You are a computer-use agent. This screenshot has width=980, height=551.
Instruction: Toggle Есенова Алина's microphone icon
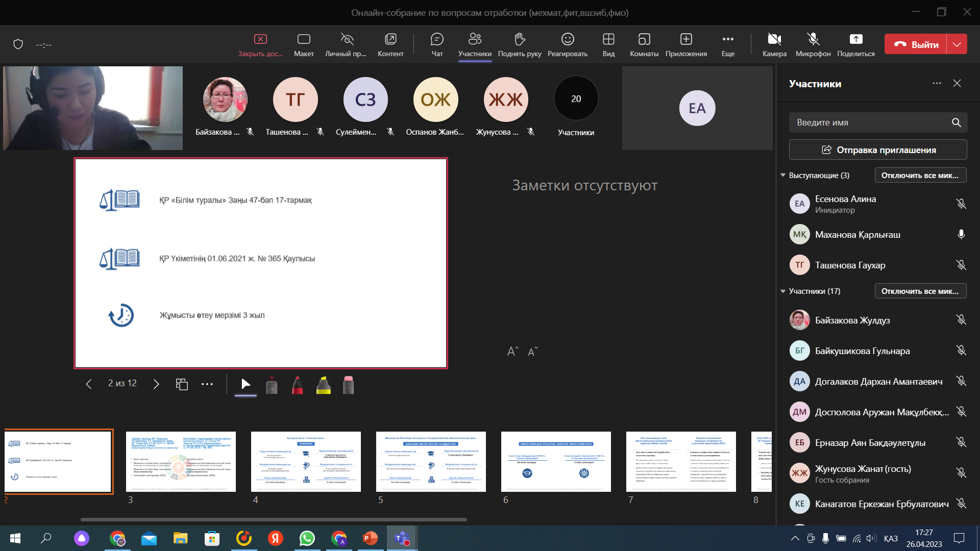[x=961, y=204]
